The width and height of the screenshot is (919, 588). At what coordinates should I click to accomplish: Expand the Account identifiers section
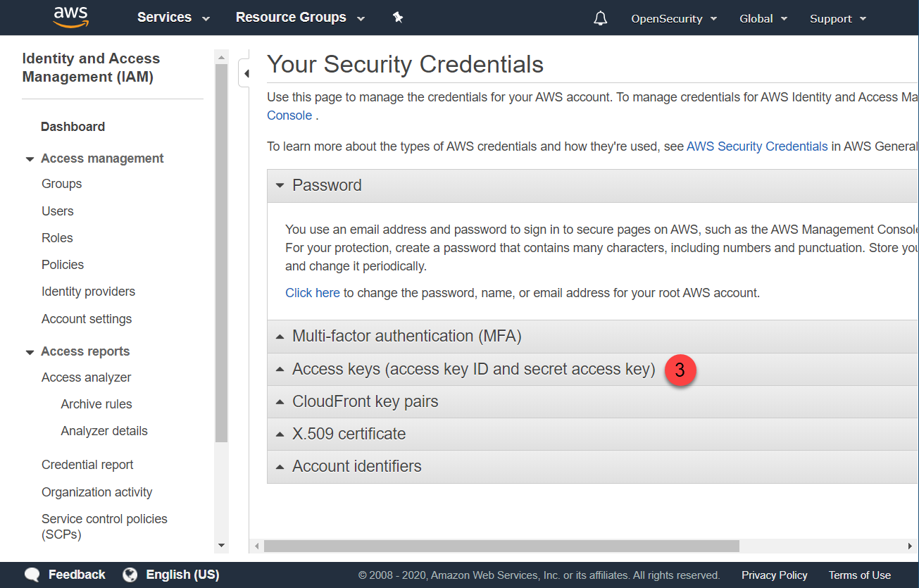point(593,467)
